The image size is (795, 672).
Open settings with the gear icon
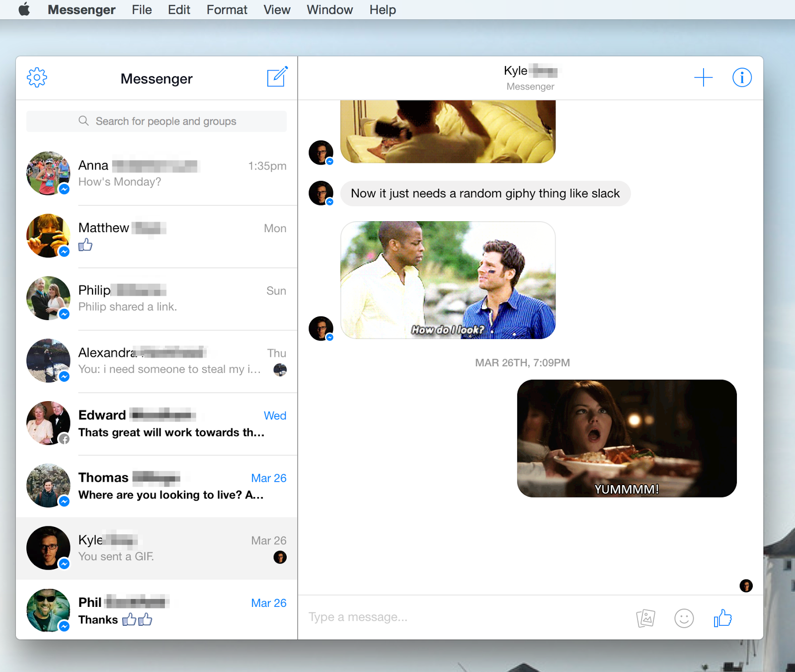[x=37, y=78]
